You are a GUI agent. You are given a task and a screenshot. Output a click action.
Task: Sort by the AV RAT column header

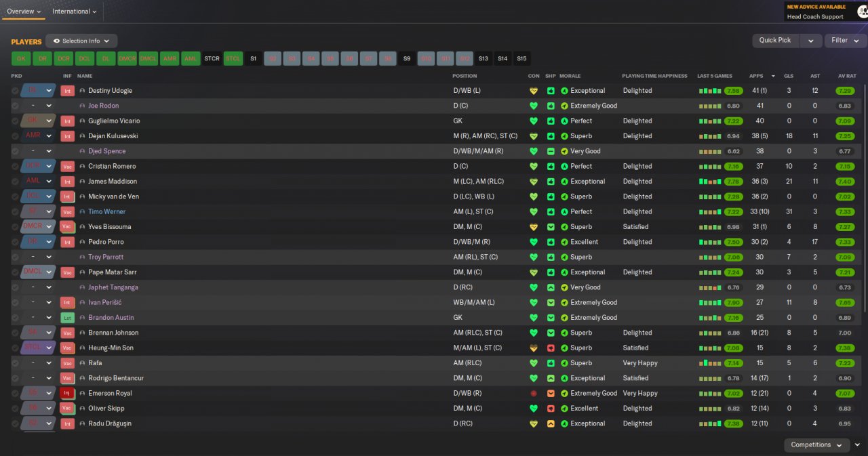(847, 76)
